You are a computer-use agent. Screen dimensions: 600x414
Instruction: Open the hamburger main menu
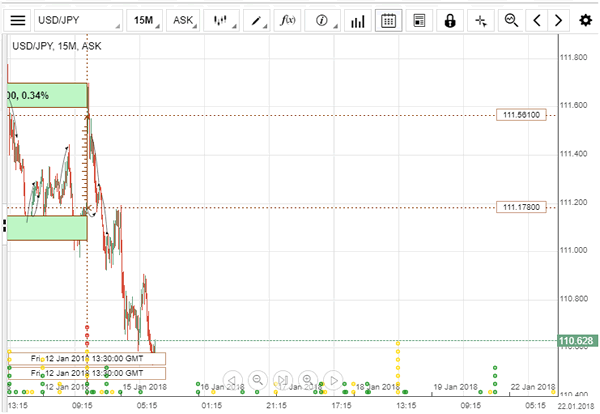pyautogui.click(x=17, y=20)
